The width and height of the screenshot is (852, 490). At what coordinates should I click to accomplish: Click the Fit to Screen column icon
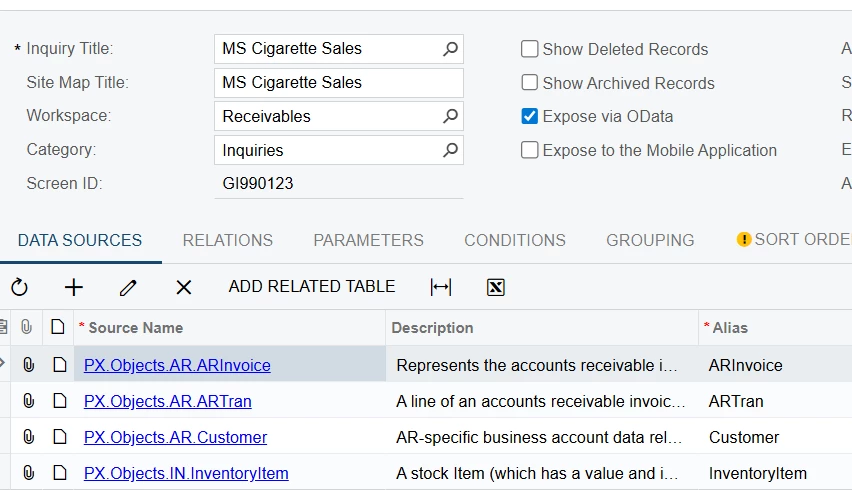point(441,287)
